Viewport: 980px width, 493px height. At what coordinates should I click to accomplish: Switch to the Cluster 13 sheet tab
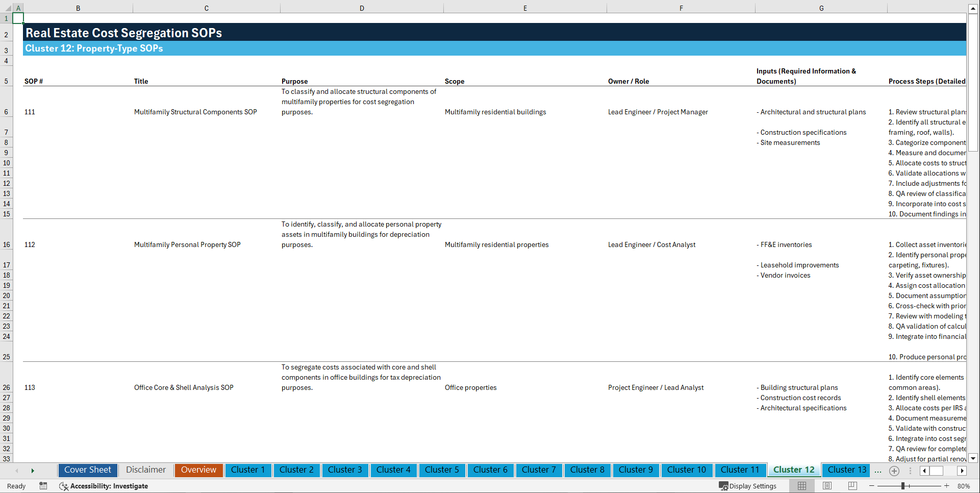[x=846, y=470]
